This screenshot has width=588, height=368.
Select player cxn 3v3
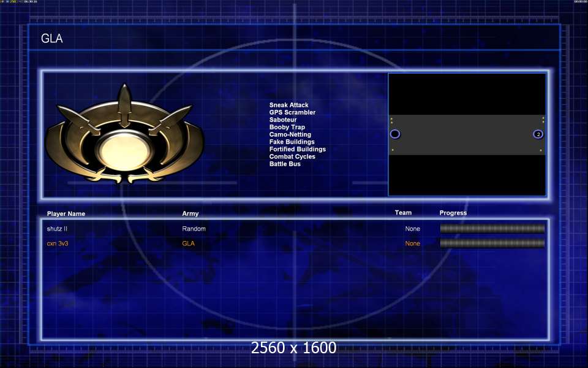point(58,243)
